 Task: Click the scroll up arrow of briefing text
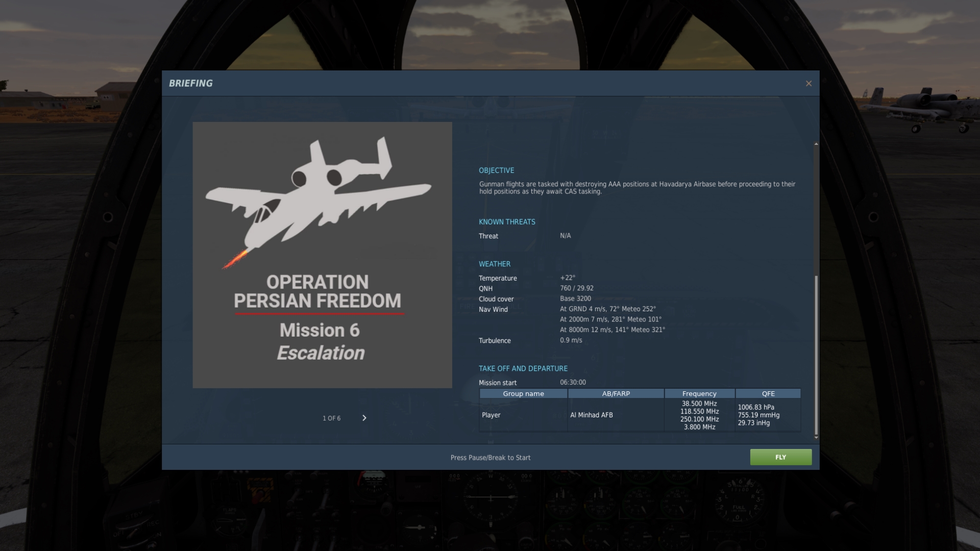(x=816, y=144)
